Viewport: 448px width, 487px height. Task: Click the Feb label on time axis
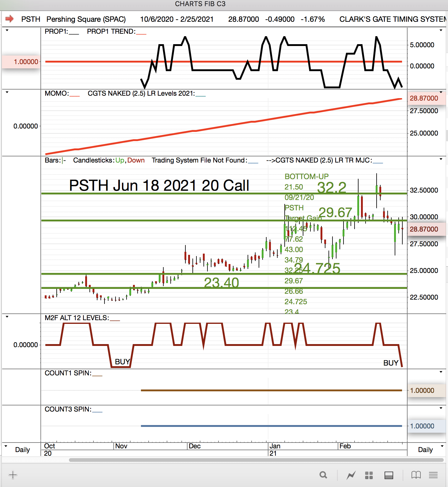[x=345, y=446]
